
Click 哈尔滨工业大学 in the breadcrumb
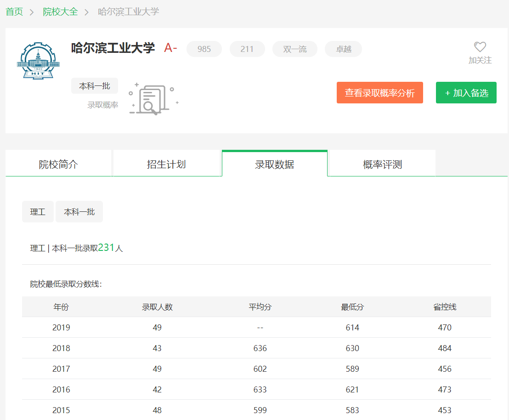point(129,12)
